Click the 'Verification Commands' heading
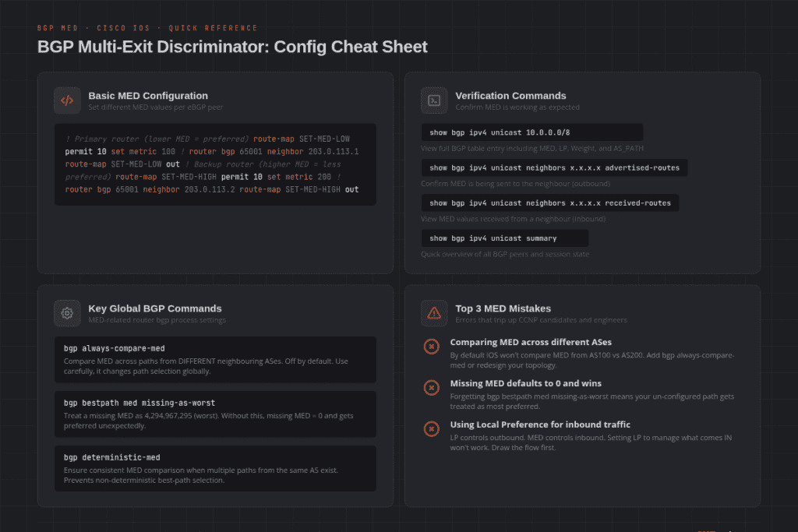The height and width of the screenshot is (532, 798). (x=510, y=96)
